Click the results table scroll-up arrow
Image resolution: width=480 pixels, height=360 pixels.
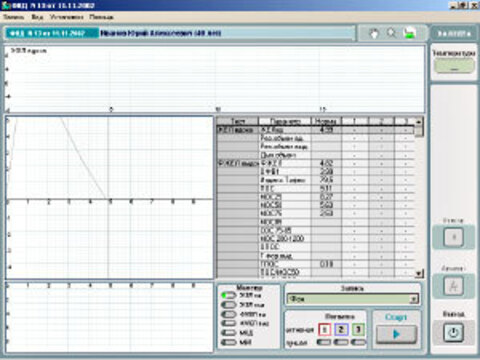coord(419,121)
